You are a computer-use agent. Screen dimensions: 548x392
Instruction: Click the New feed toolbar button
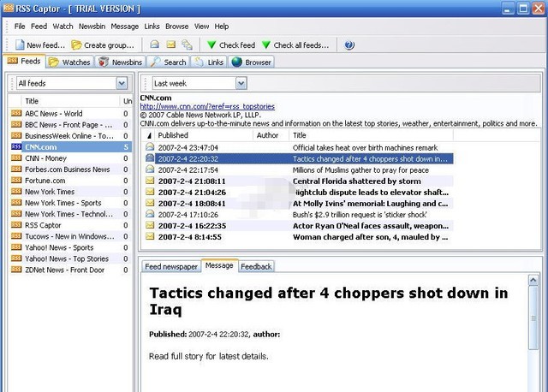coord(39,45)
